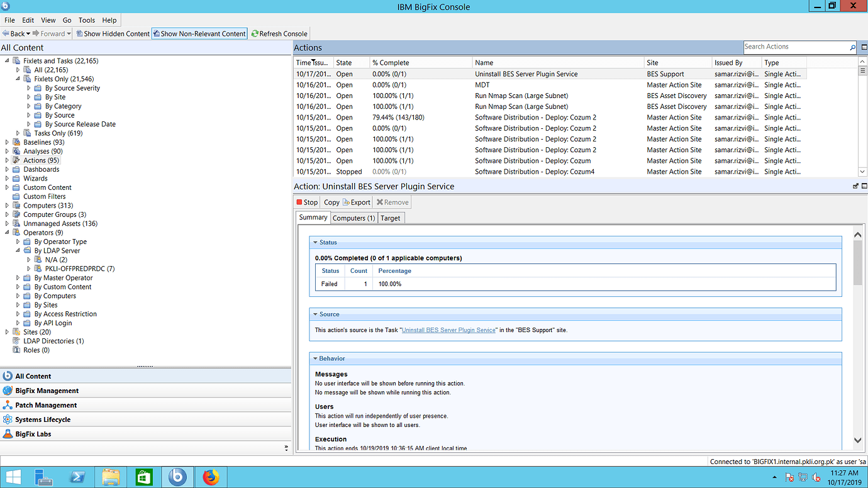Toggle the Show Non-Relevant Content button
Image resolution: width=868 pixels, height=488 pixels.
click(199, 33)
